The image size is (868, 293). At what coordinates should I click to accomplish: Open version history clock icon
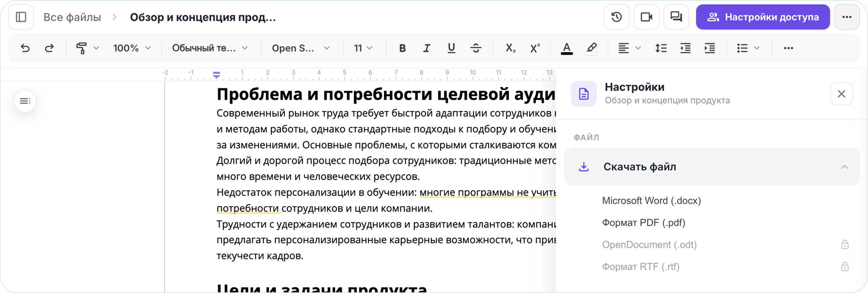tap(616, 17)
